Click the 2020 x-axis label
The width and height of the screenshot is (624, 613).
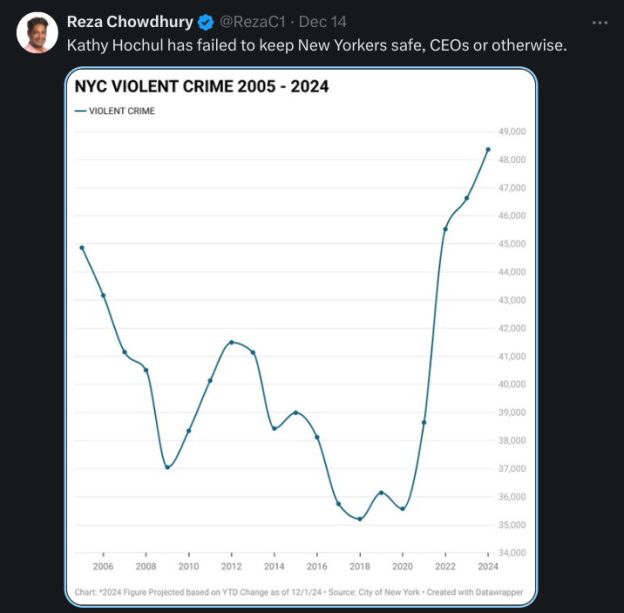[402, 566]
